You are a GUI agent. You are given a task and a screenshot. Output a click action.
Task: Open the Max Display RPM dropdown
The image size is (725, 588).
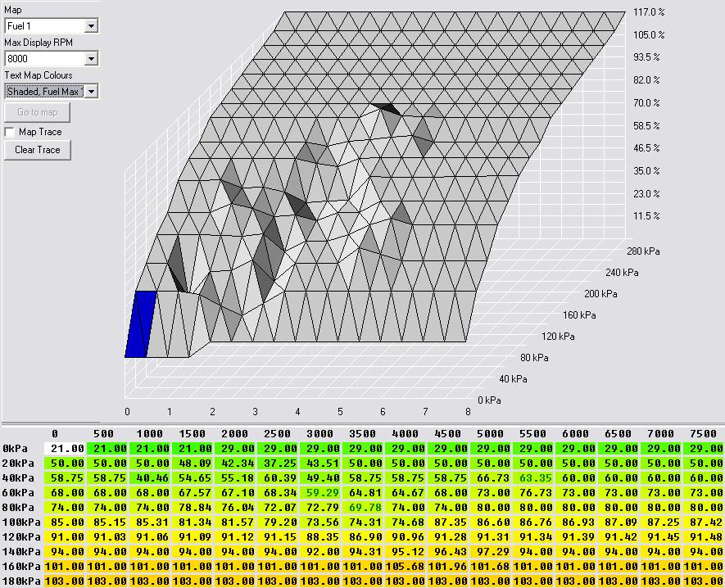(x=51, y=58)
